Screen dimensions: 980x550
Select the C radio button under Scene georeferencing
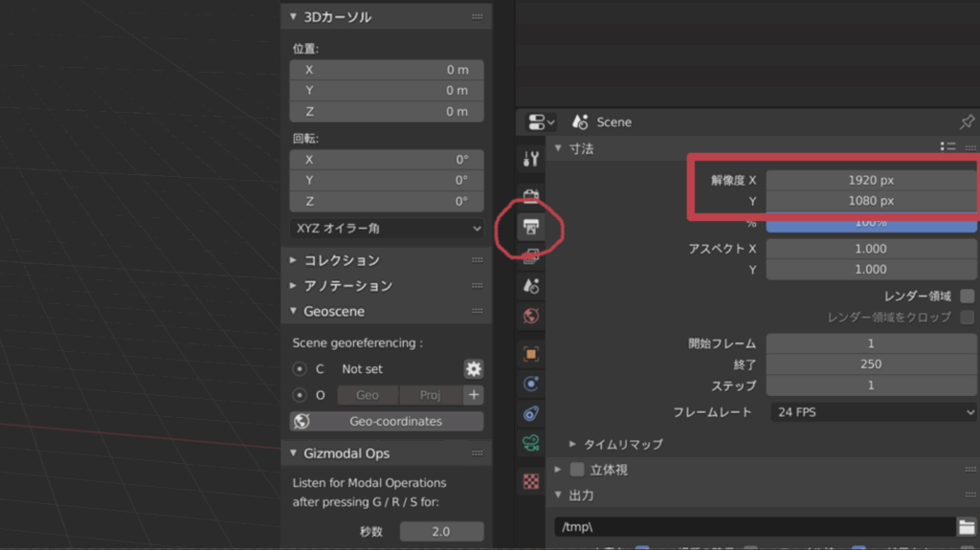tap(300, 369)
